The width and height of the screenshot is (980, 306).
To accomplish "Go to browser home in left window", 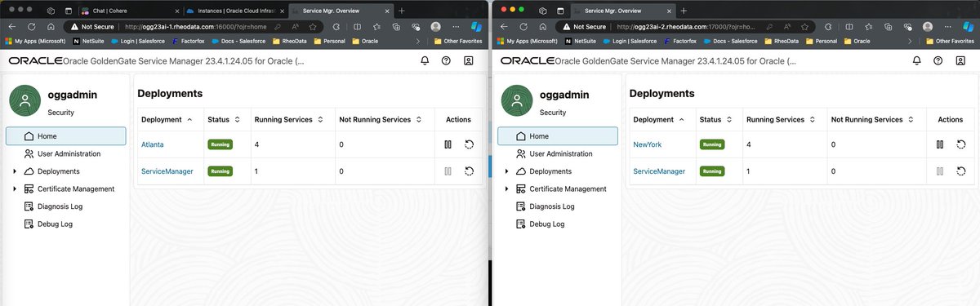I will click(51, 26).
